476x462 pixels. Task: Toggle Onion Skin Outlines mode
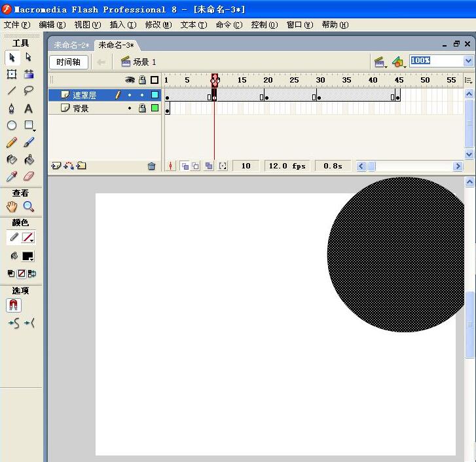tap(196, 166)
